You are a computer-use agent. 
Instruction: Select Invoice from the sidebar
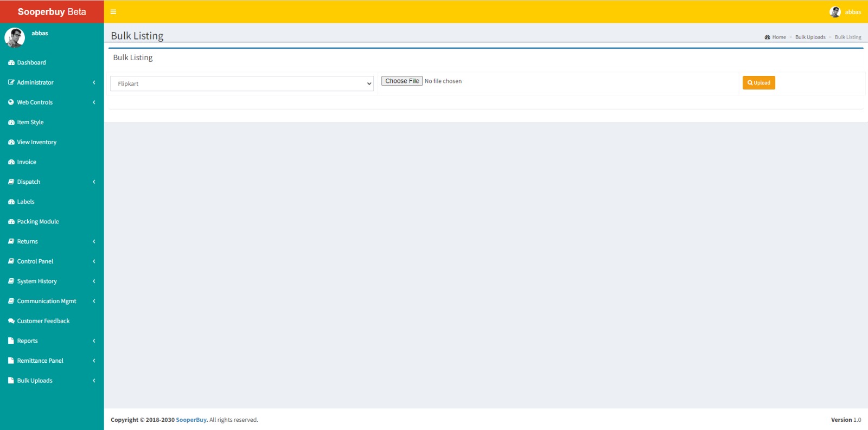point(27,162)
